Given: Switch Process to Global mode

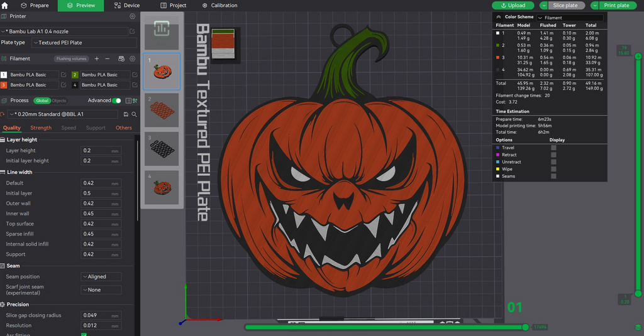Looking at the screenshot, I should coord(42,100).
